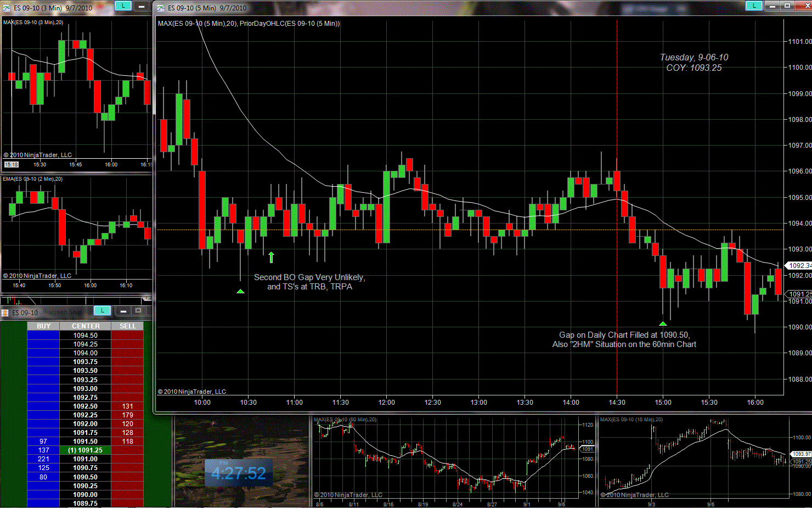Image resolution: width=812 pixels, height=508 pixels.
Task: Click the chart icon in the 3 Min window title
Action: tap(7, 8)
